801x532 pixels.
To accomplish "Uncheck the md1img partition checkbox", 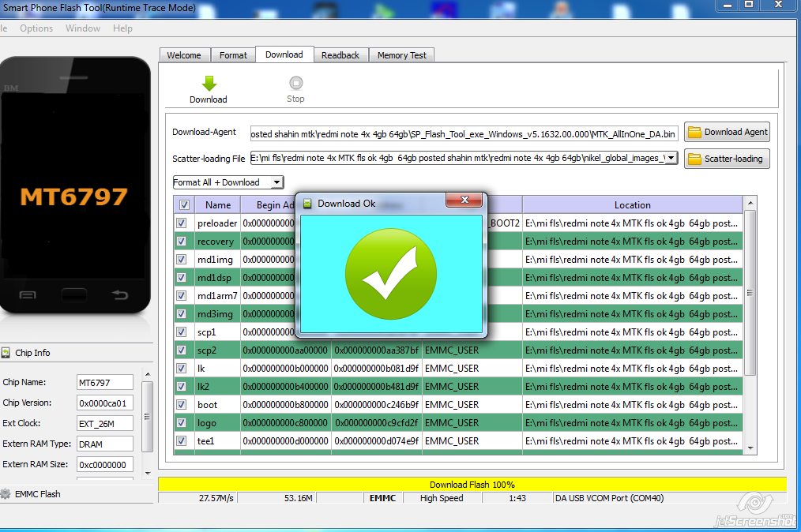I will 182,260.
